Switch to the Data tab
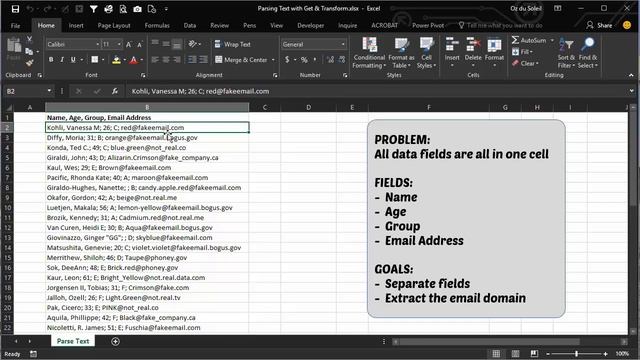Viewport: 640px width, 360px height. point(190,25)
